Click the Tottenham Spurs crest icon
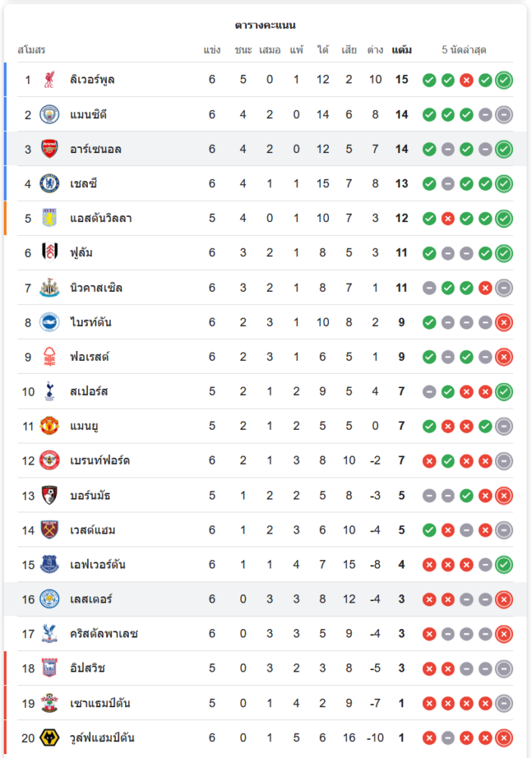The width and height of the screenshot is (532, 758). (x=50, y=391)
